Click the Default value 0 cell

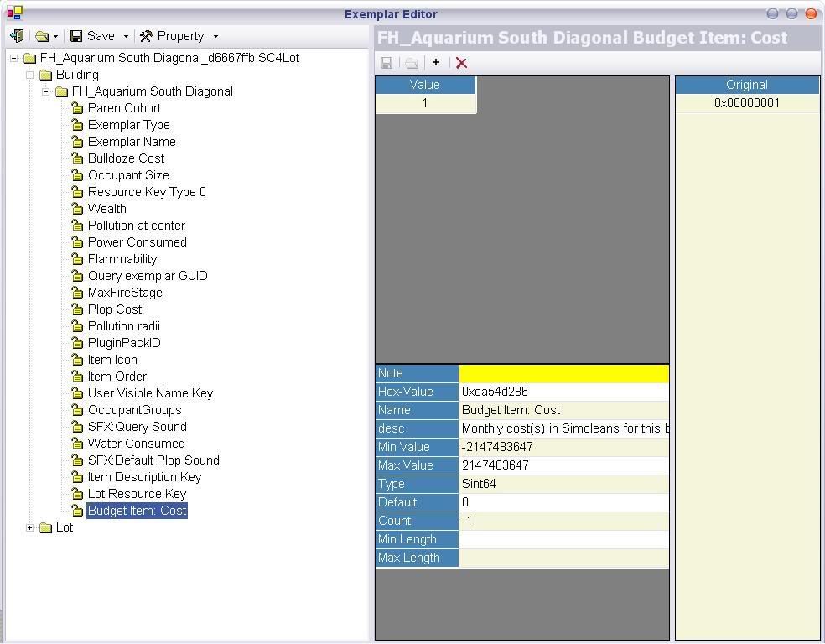[563, 502]
